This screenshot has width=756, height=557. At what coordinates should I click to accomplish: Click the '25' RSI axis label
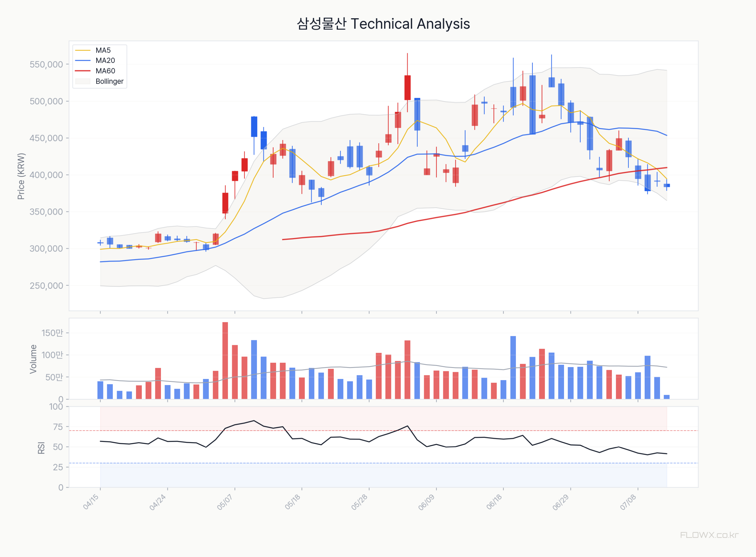click(58, 467)
